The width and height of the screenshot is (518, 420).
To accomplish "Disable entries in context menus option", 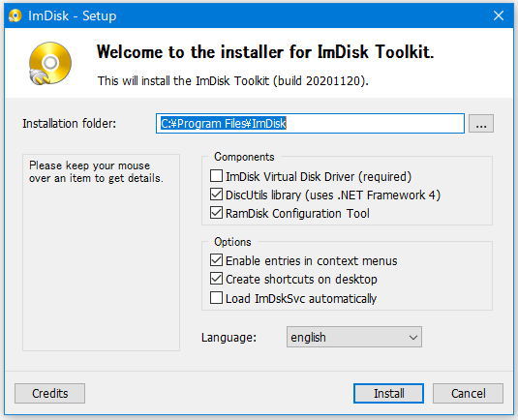I will (216, 260).
